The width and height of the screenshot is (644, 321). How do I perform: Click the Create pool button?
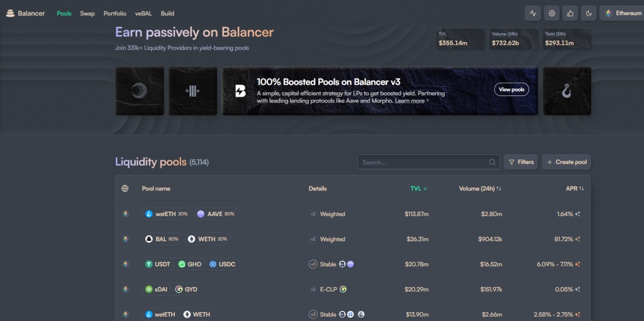[x=567, y=162]
